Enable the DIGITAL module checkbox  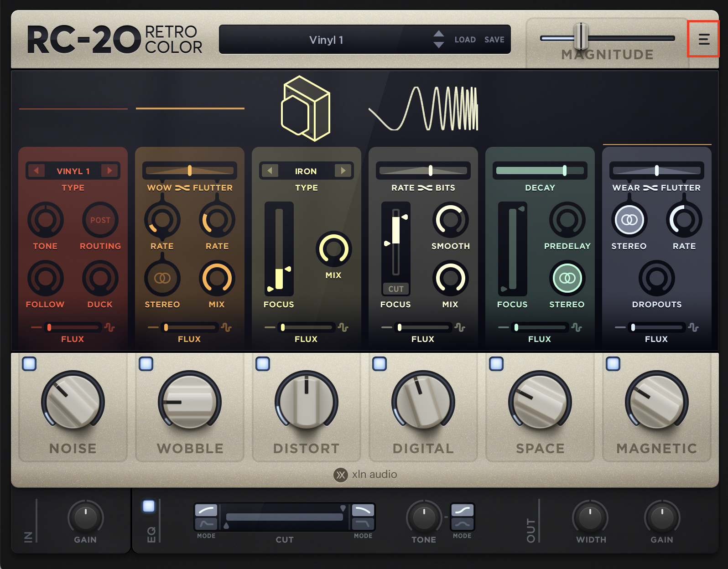380,363
